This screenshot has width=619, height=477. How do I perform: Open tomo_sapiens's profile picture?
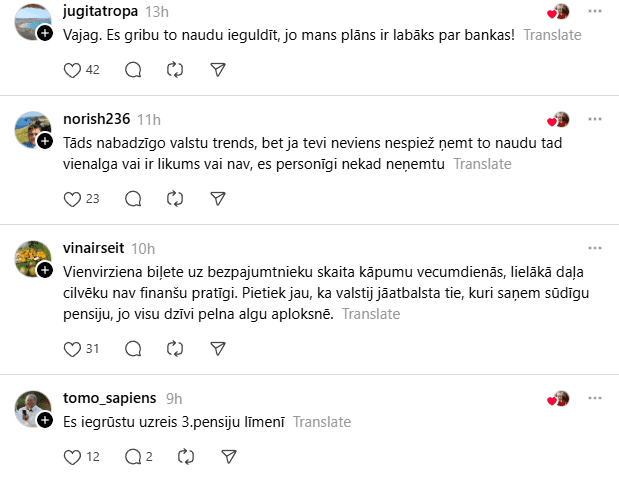(32, 407)
